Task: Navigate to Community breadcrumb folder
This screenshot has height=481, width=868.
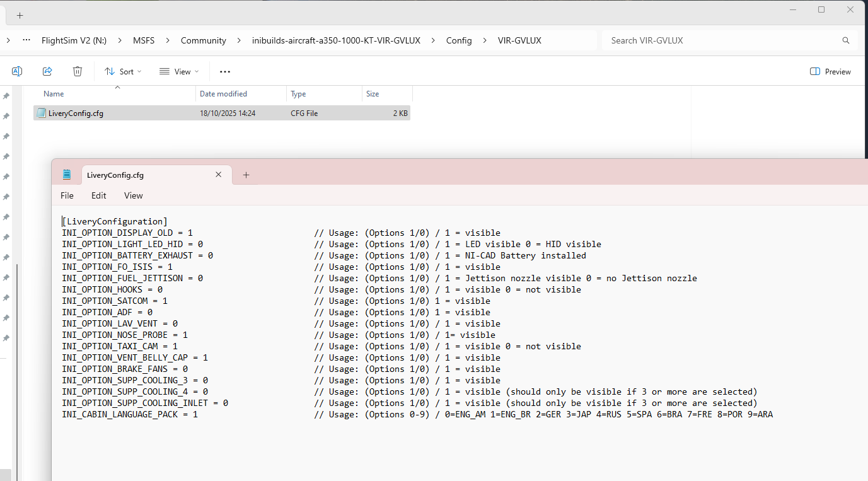Action: [x=203, y=40]
